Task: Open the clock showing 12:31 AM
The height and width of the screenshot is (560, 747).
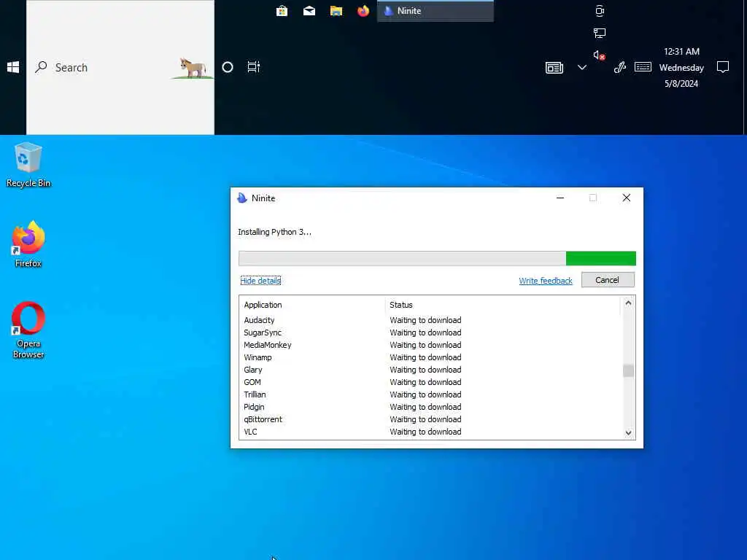Action: (681, 68)
